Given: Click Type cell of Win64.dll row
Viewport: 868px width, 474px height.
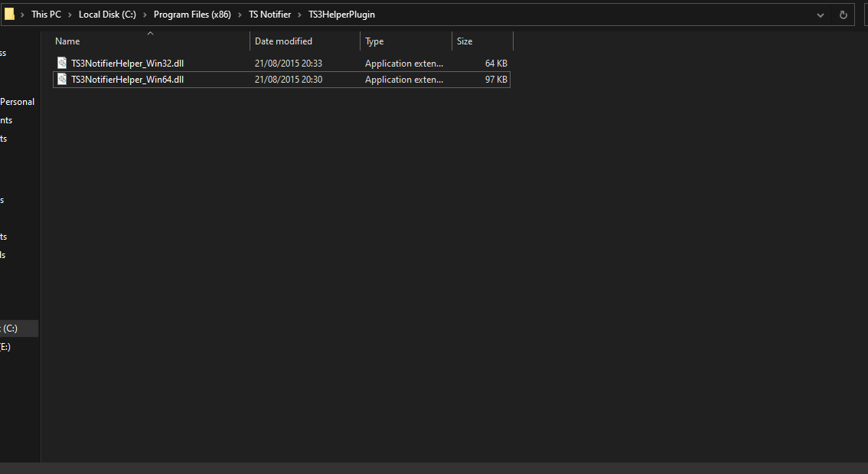Looking at the screenshot, I should [404, 80].
